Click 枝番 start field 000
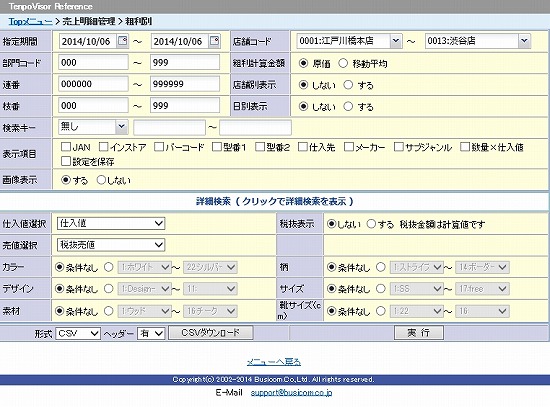550x407 pixels. [x=93, y=106]
